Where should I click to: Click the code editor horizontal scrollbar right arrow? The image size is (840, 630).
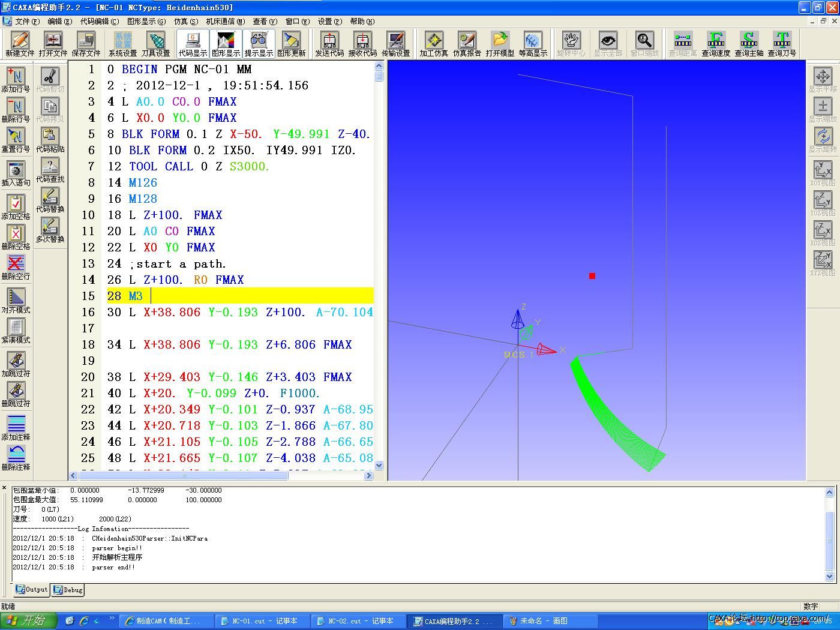point(368,475)
